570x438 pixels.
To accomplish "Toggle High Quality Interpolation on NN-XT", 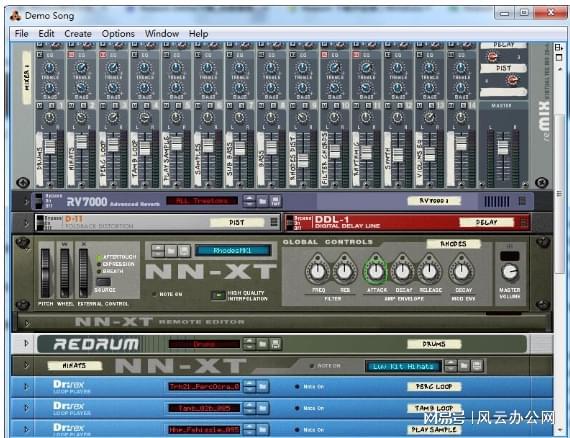I will (x=218, y=295).
